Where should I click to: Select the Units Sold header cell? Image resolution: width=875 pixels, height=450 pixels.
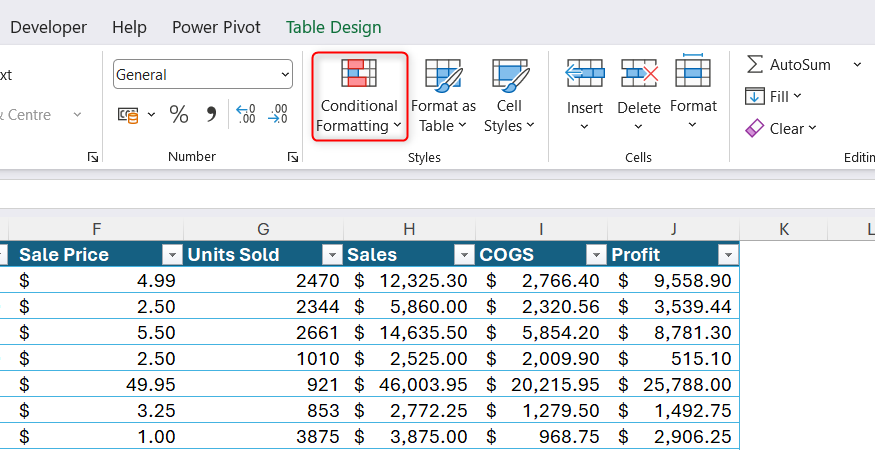(263, 255)
